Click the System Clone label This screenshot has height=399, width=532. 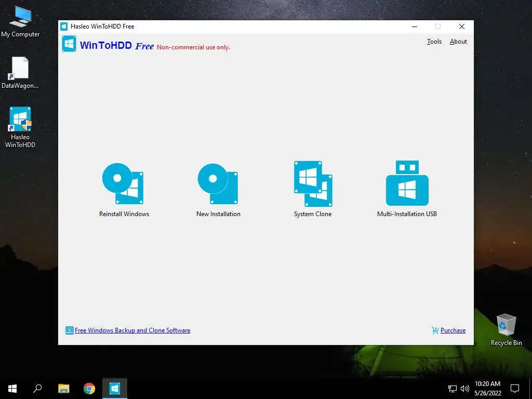(x=313, y=214)
